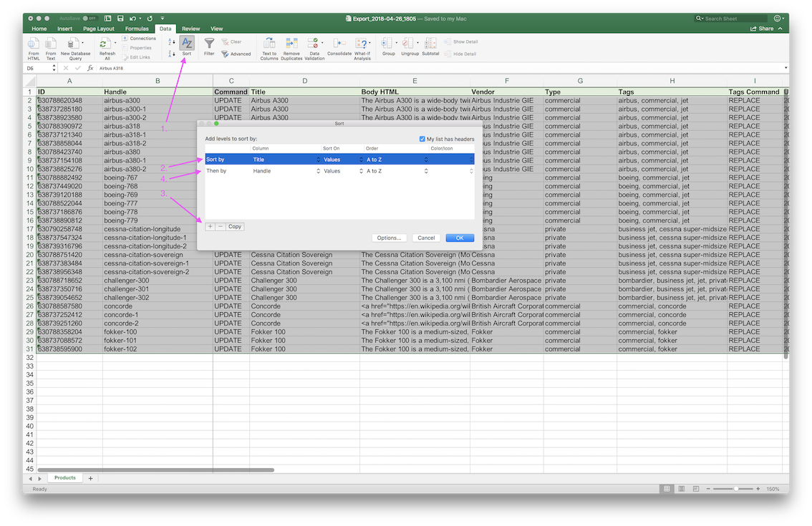Click the Subtotal icon in the ribbon
Viewport: 812px width, 526px height.
tap(430, 47)
